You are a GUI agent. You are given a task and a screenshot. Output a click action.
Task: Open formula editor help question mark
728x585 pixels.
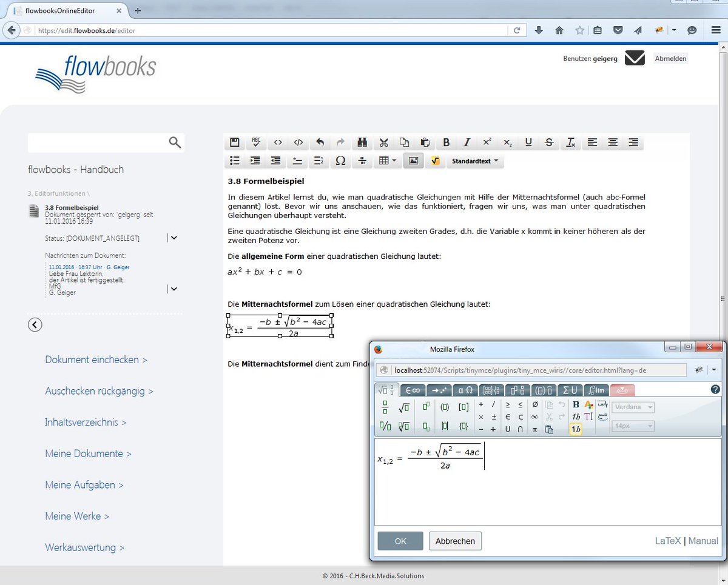tap(715, 390)
